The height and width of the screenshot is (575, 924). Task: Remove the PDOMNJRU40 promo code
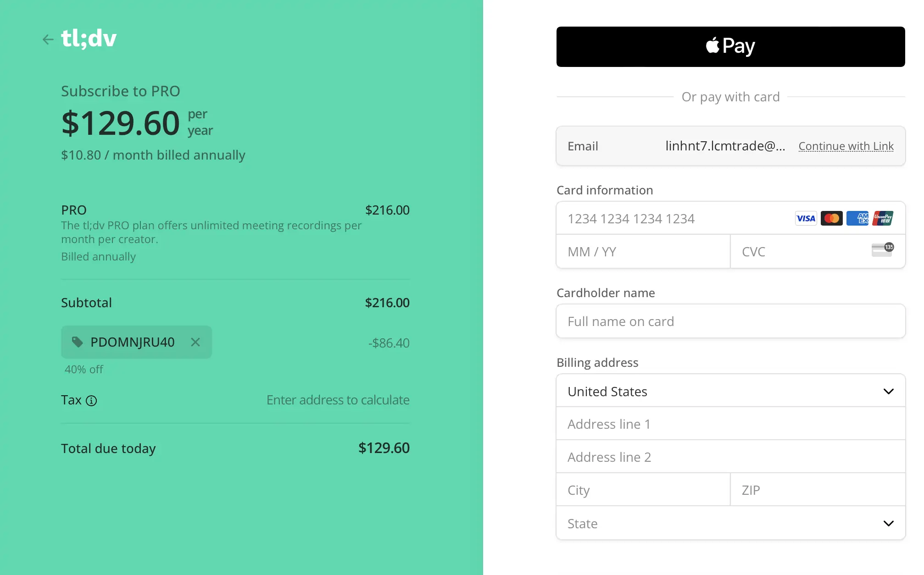click(x=195, y=342)
